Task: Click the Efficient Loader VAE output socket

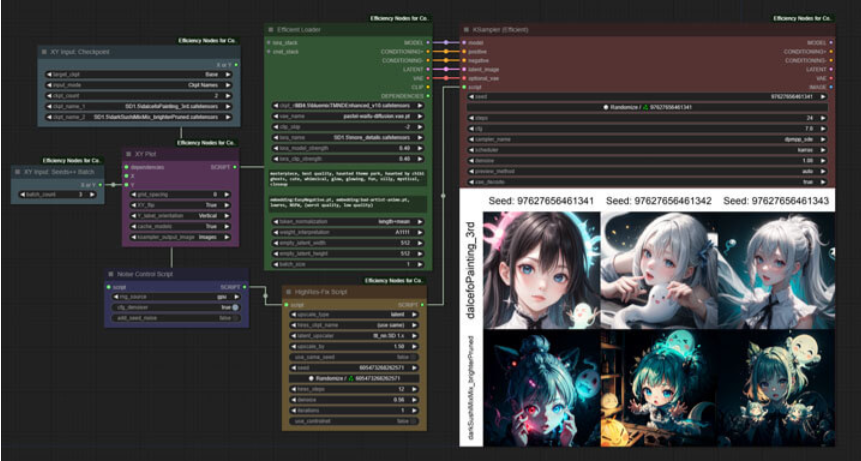Action: 428,78
